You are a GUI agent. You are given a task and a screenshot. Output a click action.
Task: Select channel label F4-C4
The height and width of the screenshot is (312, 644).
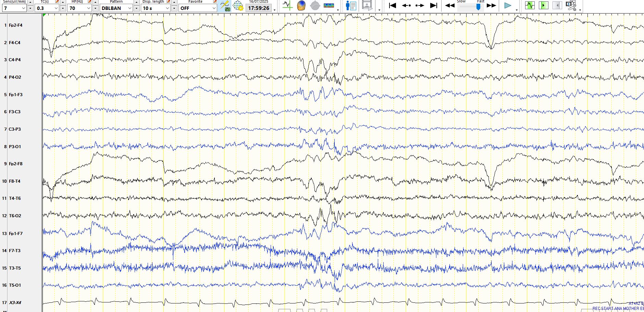14,43
